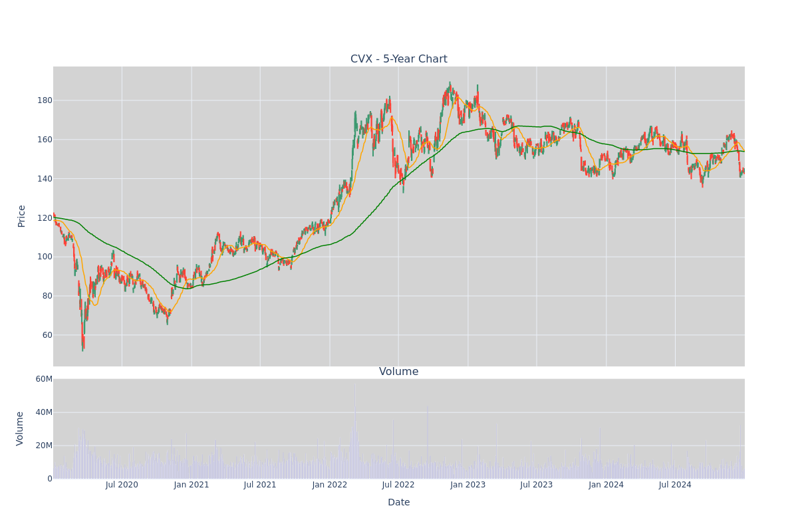Click the 20M volume tick label

44,446
